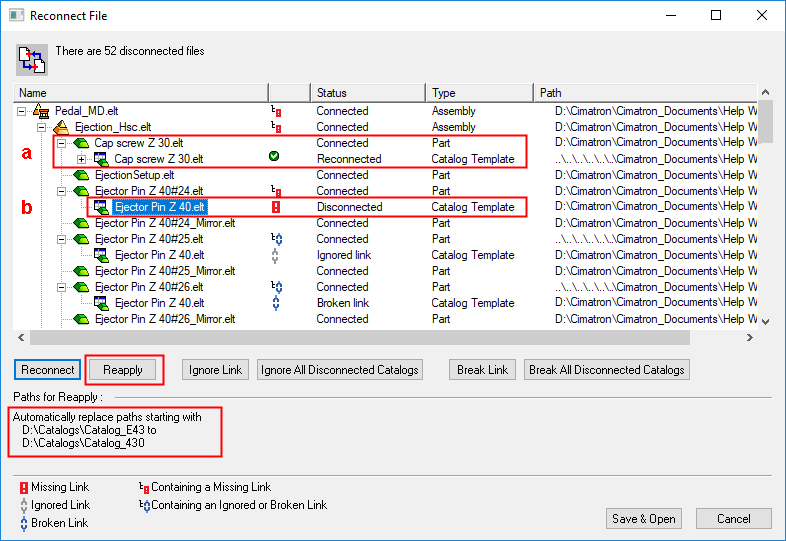Click the Reconnected status cell
The height and width of the screenshot is (541, 786).
tap(349, 159)
